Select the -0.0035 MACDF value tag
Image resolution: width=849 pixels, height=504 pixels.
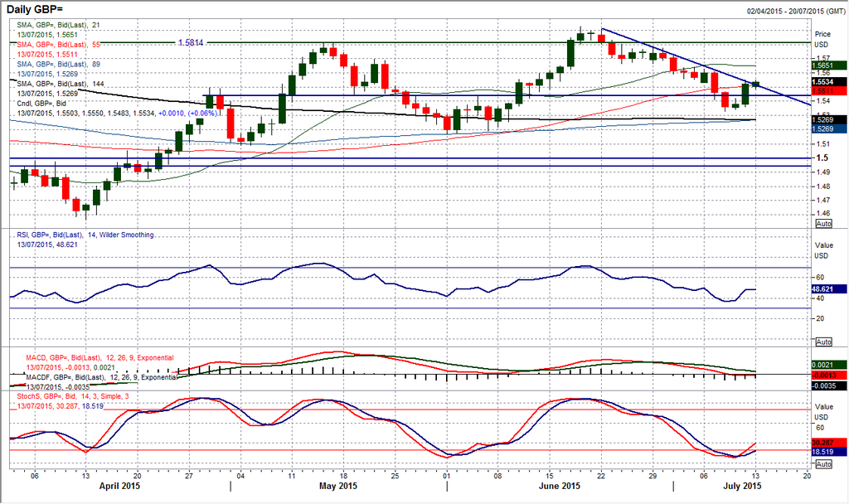(x=828, y=386)
